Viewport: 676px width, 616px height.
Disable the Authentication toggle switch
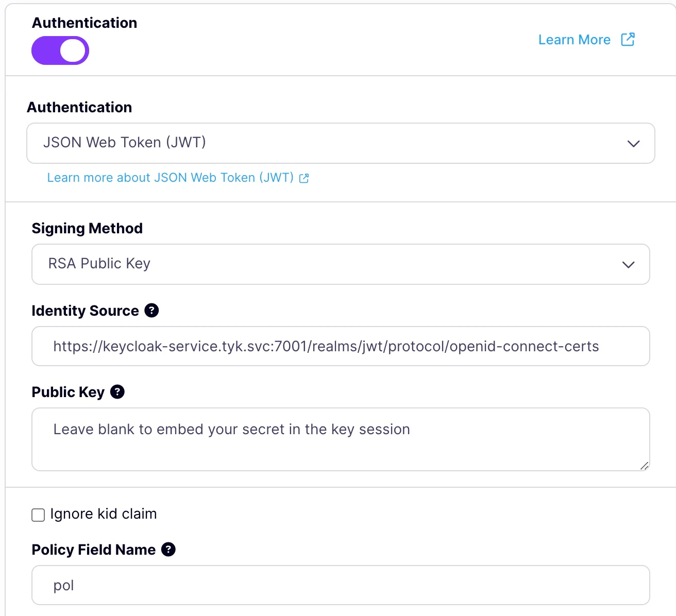[60, 50]
